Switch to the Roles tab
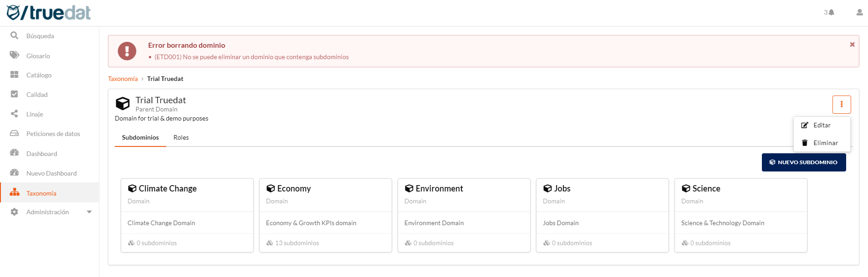This screenshot has height=277, width=868. pos(181,137)
